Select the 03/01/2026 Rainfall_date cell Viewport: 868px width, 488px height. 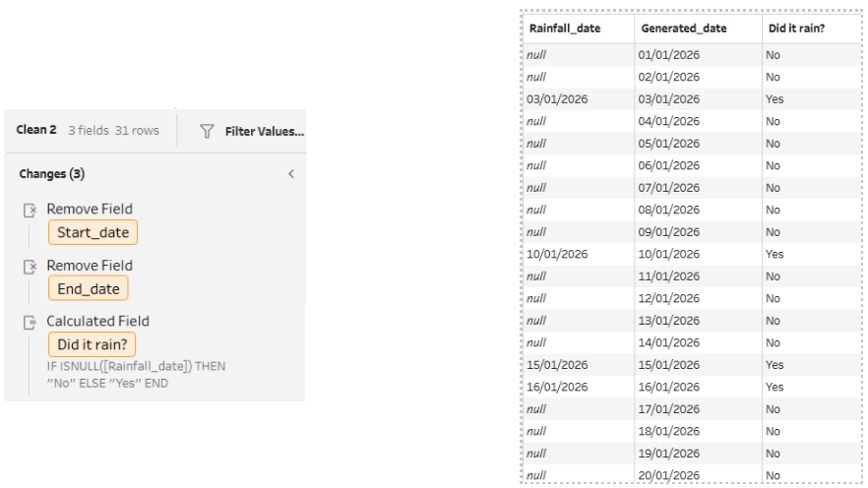point(558,99)
